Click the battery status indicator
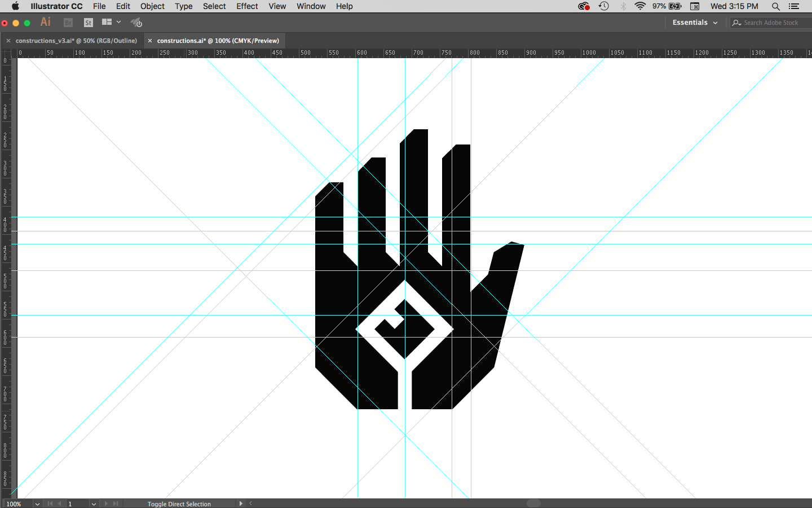The image size is (812, 508). click(667, 6)
